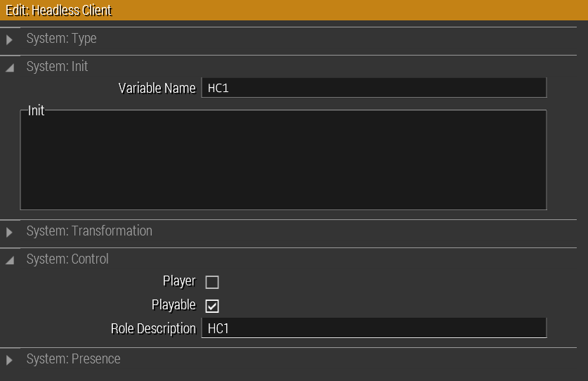The height and width of the screenshot is (381, 588).
Task: Click the Variable Name label
Action: 157,88
